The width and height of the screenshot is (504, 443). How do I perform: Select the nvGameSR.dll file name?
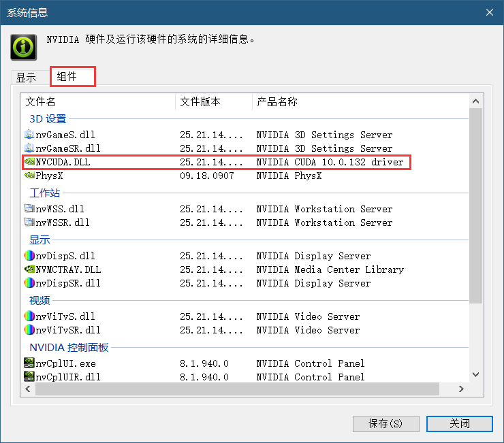tap(68, 148)
